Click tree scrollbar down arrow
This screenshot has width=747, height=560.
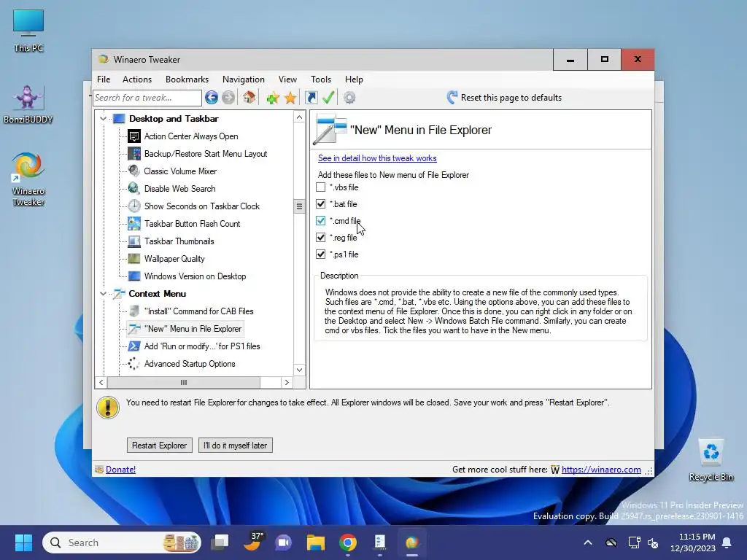299,370
